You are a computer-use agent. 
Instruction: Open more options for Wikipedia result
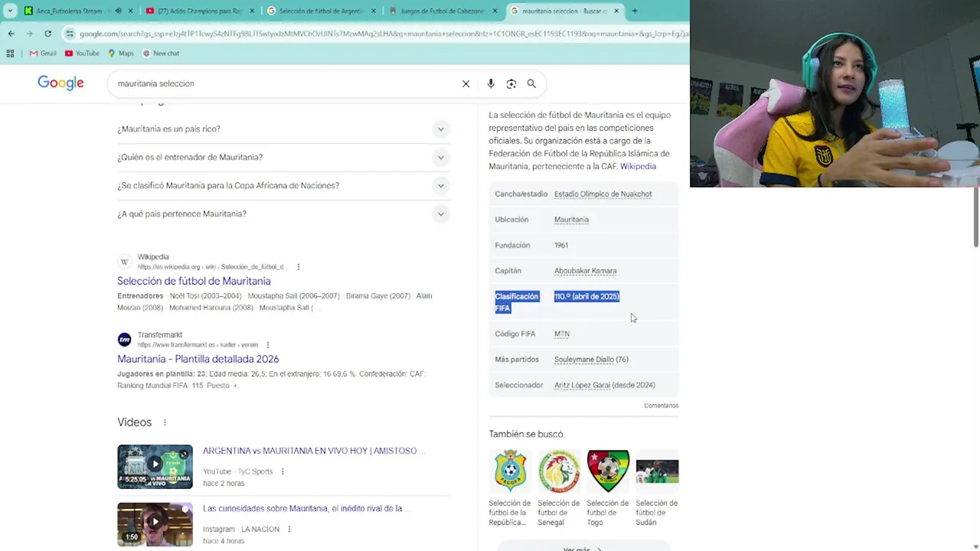tap(299, 267)
